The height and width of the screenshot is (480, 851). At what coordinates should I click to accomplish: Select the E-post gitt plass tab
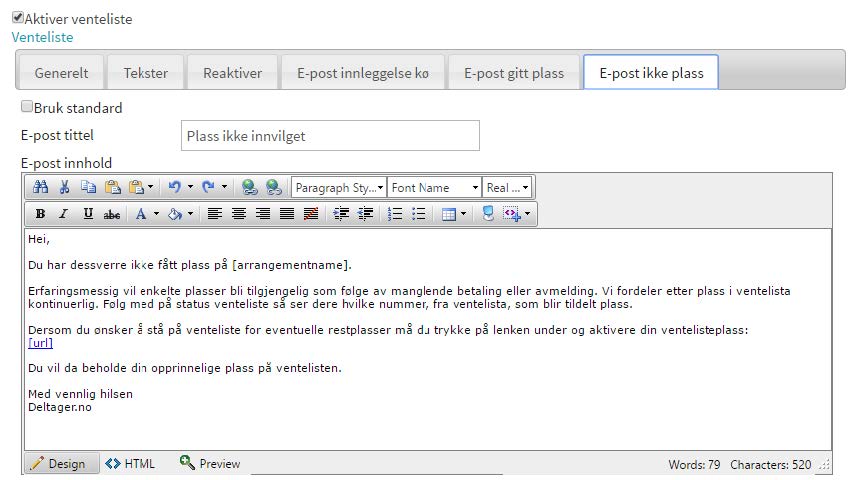pyautogui.click(x=513, y=73)
